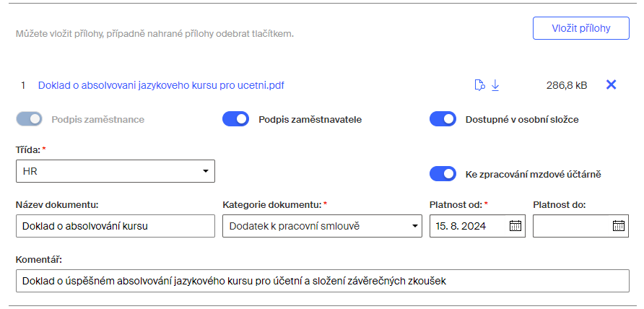The height and width of the screenshot is (309, 644).
Task: Open the Dodatek k pracovní smlouvě category list
Action: 323,226
